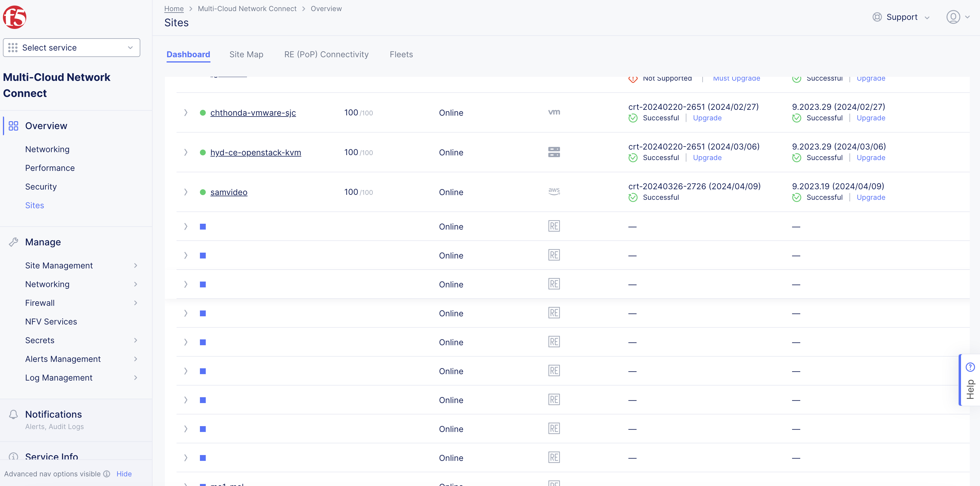
Task: Navigate to Home via the breadcrumb
Action: [174, 8]
